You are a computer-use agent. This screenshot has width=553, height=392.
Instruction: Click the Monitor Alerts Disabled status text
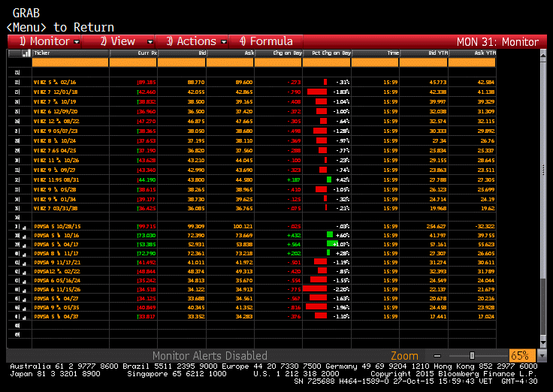tap(210, 356)
